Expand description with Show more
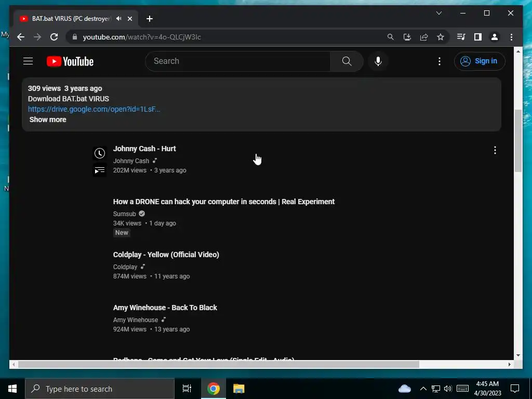This screenshot has width=532, height=399. coord(48,119)
